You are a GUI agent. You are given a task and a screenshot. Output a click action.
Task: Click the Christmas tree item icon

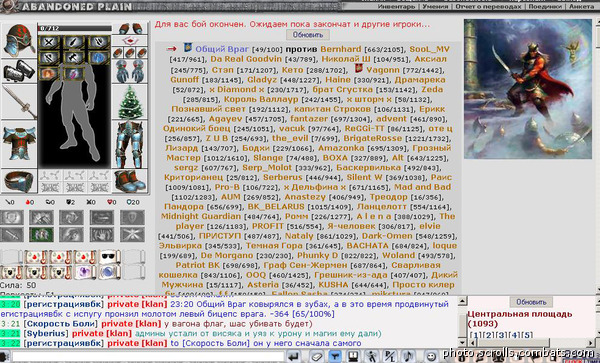tap(130, 102)
